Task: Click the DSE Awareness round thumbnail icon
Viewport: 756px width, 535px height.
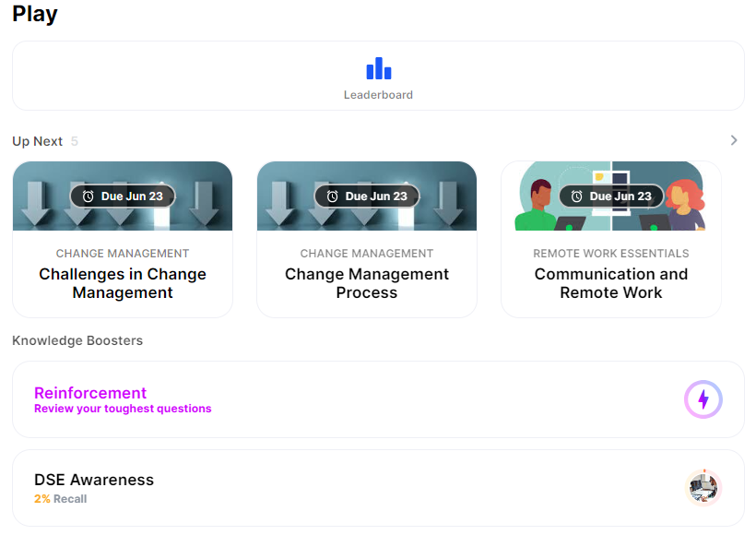Action: click(x=703, y=487)
